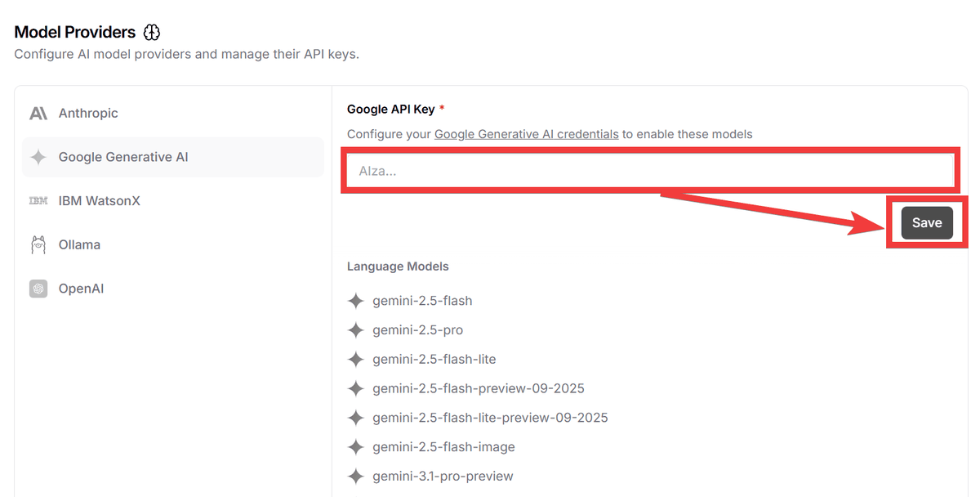Open the Google Generative AI credentials link
The image size is (980, 497).
(526, 134)
